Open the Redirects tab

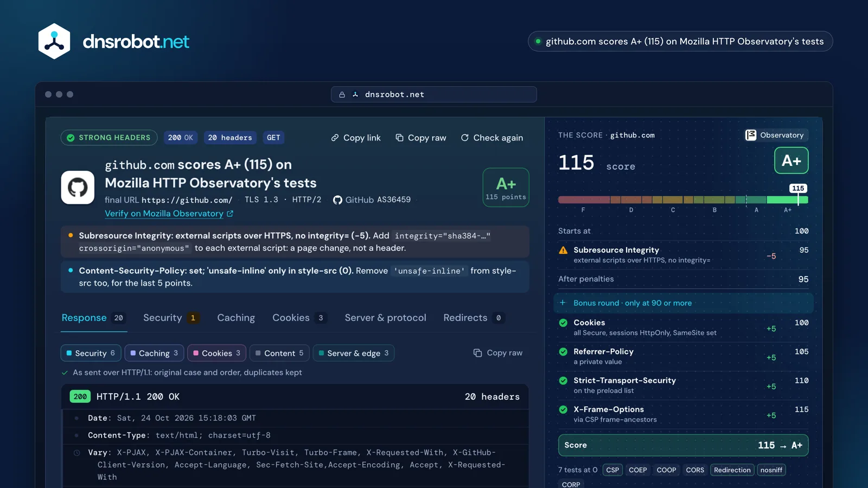pos(474,318)
